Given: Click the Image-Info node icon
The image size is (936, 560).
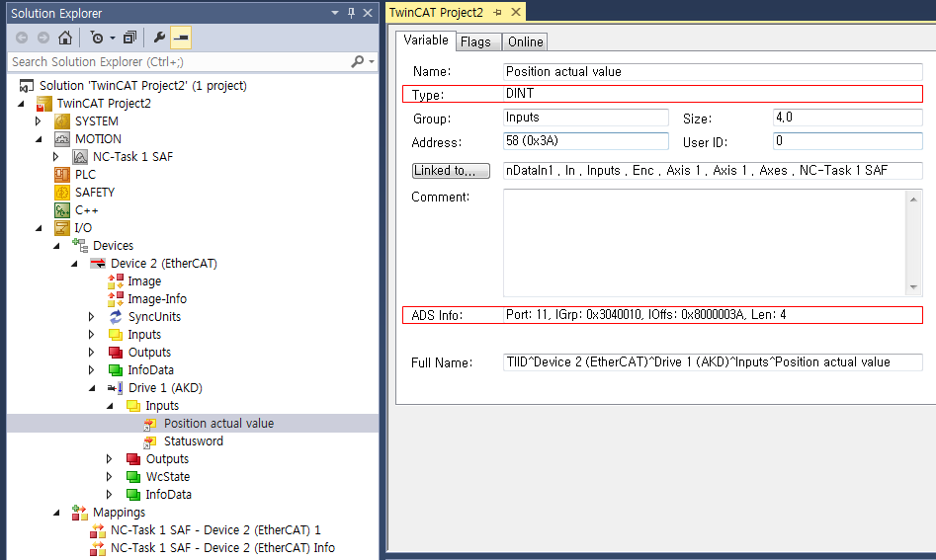Looking at the screenshot, I should pyautogui.click(x=116, y=299).
